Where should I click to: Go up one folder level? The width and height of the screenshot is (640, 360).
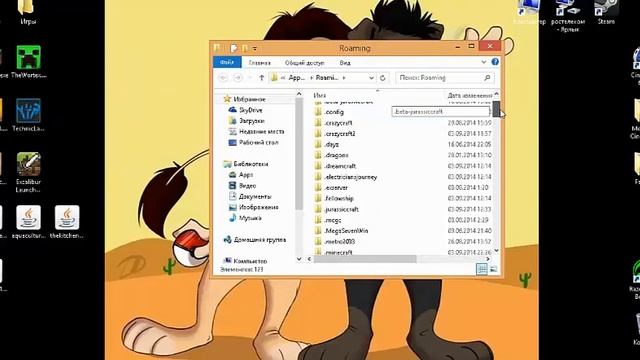(262, 78)
